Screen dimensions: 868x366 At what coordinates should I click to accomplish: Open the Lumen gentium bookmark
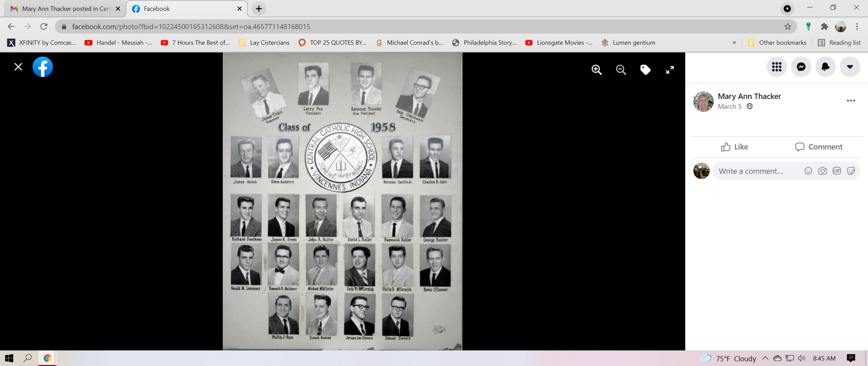(628, 43)
